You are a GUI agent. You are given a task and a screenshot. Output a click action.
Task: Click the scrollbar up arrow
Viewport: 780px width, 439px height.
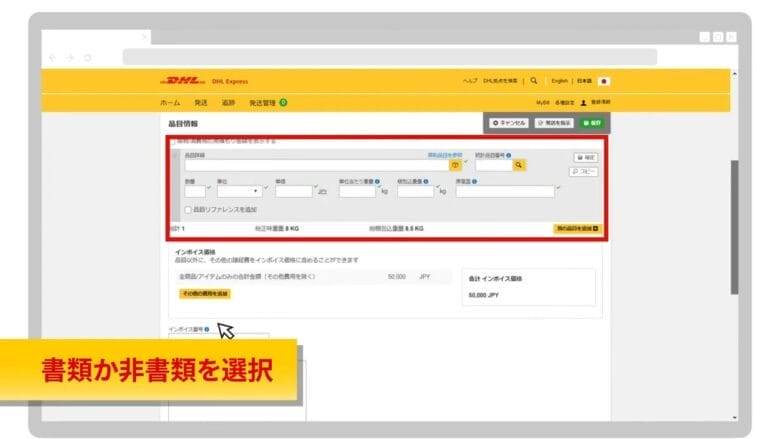tap(734, 74)
